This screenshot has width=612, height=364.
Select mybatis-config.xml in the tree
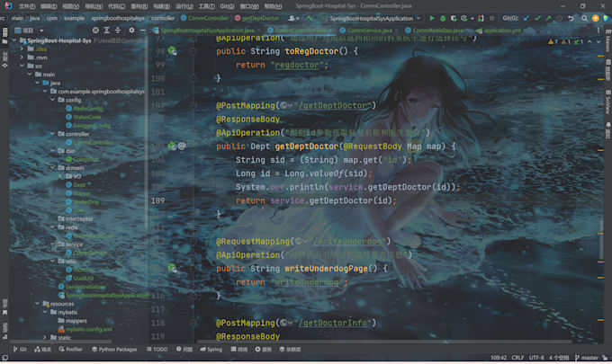(88, 329)
